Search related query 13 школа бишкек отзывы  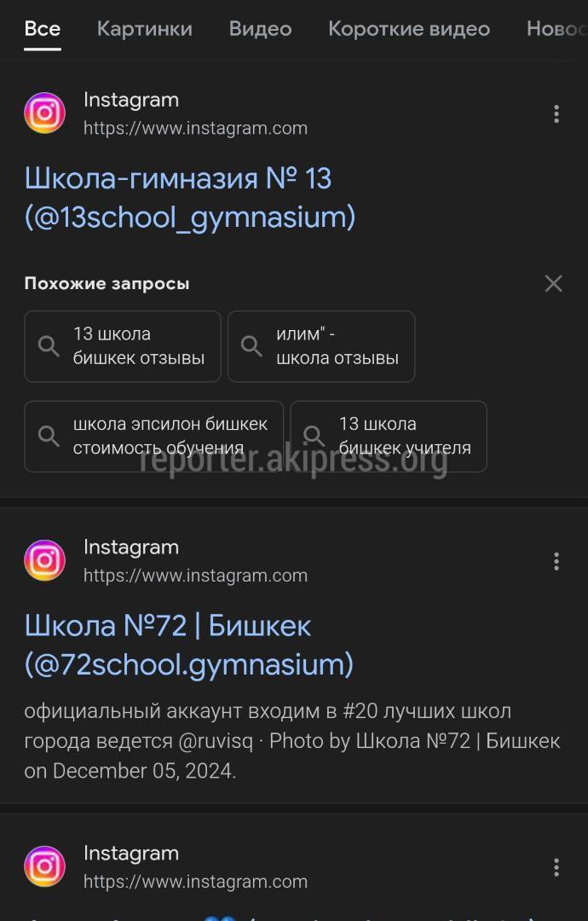pyautogui.click(x=123, y=346)
